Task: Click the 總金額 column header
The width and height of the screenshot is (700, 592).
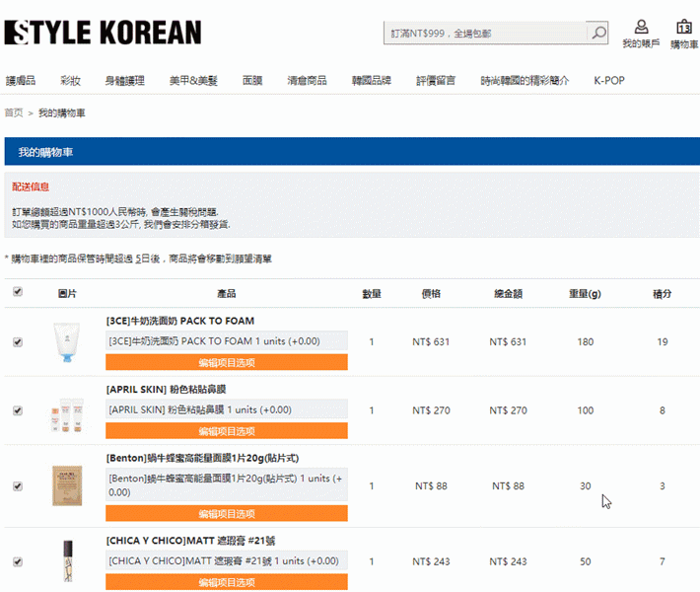Action: pyautogui.click(x=508, y=294)
